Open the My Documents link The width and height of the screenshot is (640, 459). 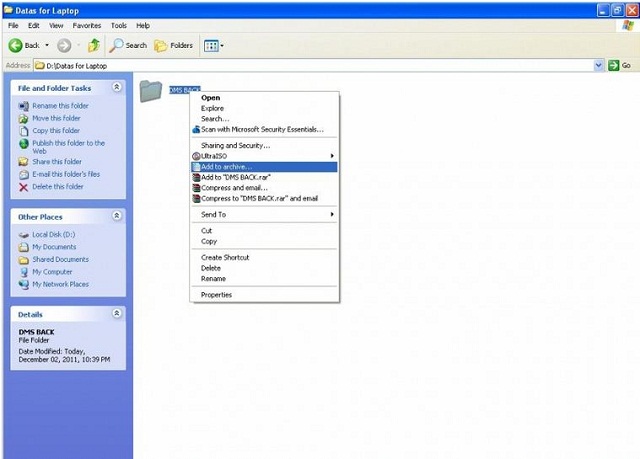(53, 247)
